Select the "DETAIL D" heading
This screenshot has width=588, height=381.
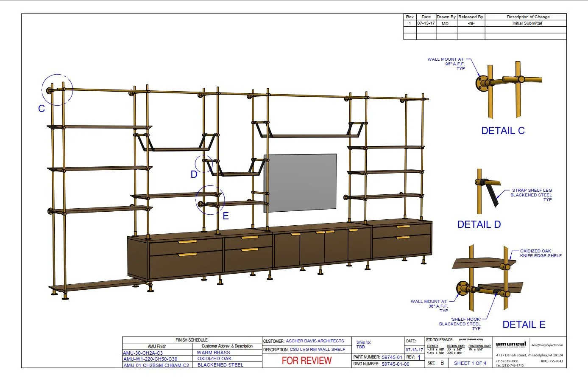coord(479,224)
